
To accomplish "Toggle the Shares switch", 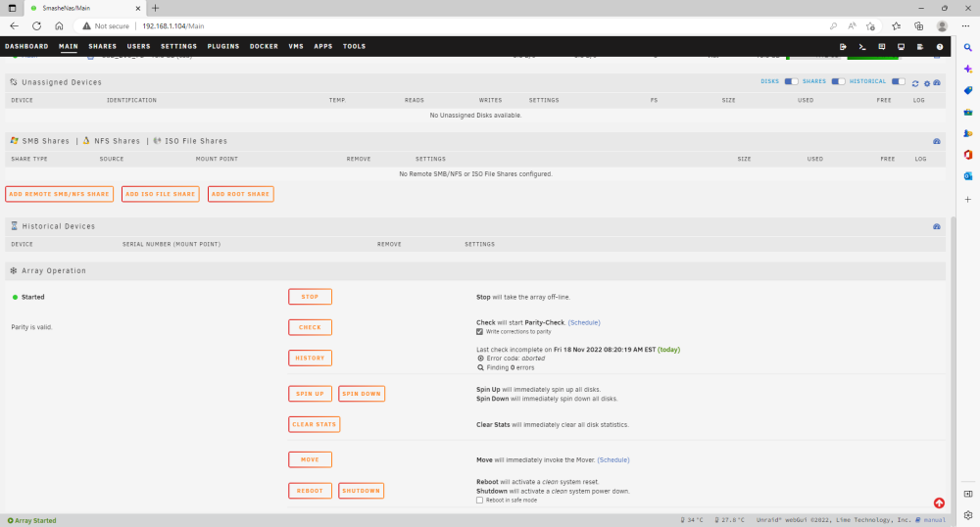I will click(838, 82).
